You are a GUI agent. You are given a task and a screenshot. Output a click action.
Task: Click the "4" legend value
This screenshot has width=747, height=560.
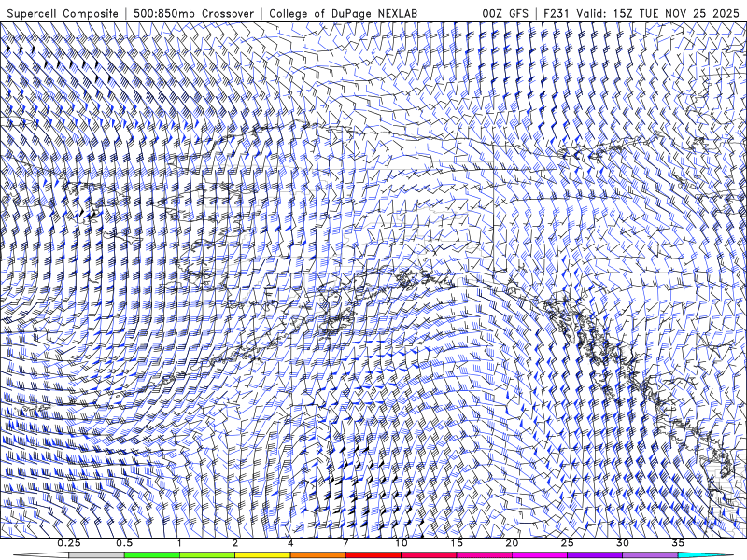[x=290, y=543]
